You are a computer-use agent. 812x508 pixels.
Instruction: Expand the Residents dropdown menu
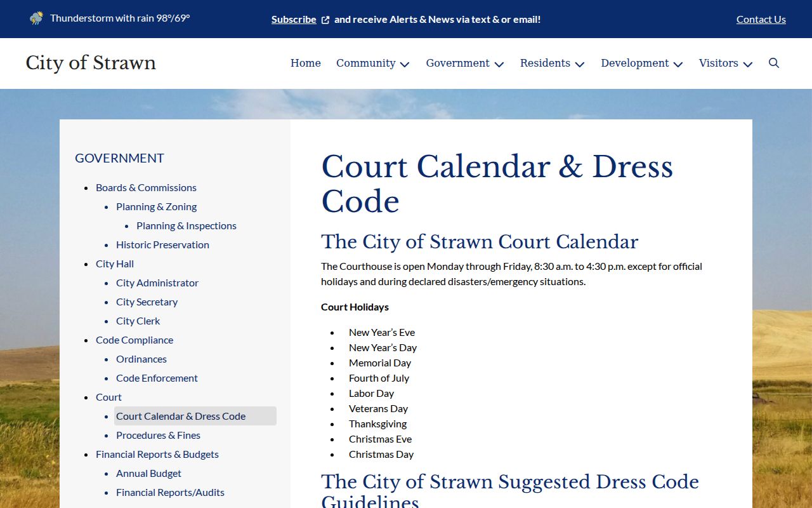[553, 63]
